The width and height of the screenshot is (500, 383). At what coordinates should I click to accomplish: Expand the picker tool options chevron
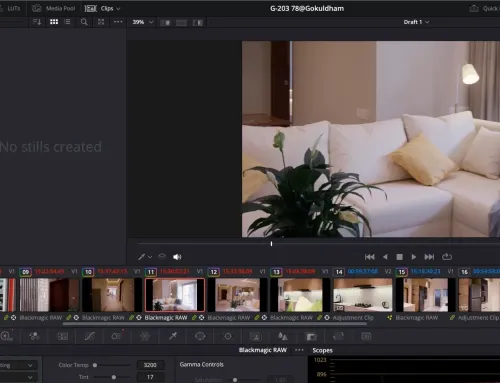[150, 257]
